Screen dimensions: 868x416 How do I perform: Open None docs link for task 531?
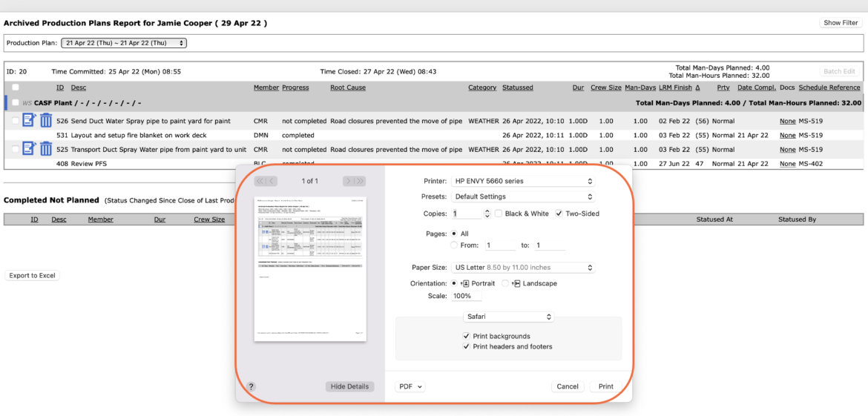787,135
